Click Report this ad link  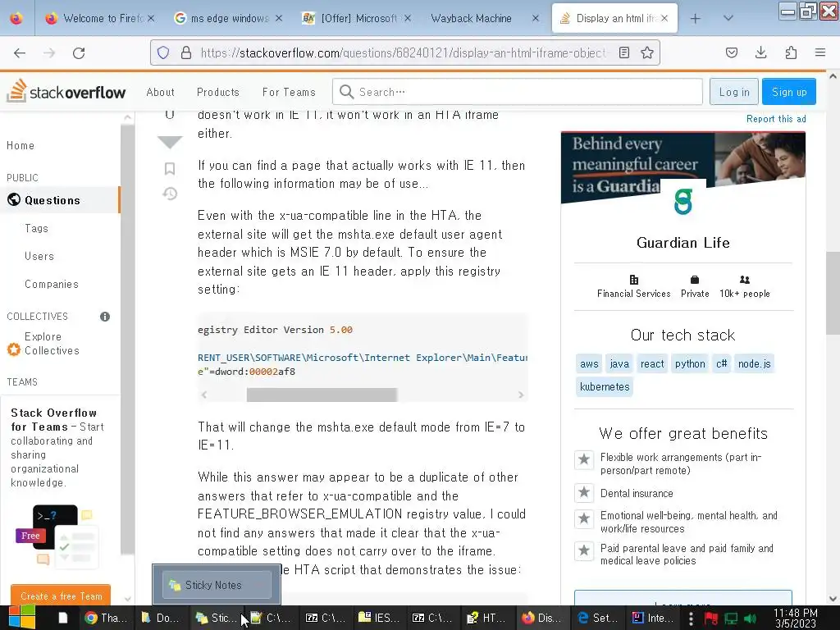pos(776,119)
